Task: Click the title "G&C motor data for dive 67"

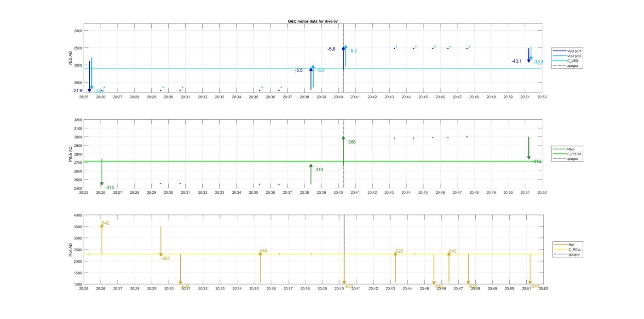Action: [x=313, y=21]
